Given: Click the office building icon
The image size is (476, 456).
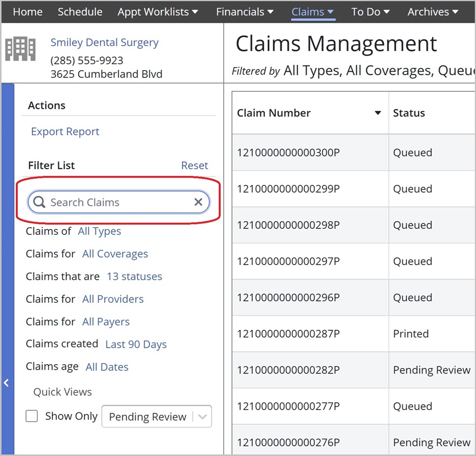Looking at the screenshot, I should point(20,49).
